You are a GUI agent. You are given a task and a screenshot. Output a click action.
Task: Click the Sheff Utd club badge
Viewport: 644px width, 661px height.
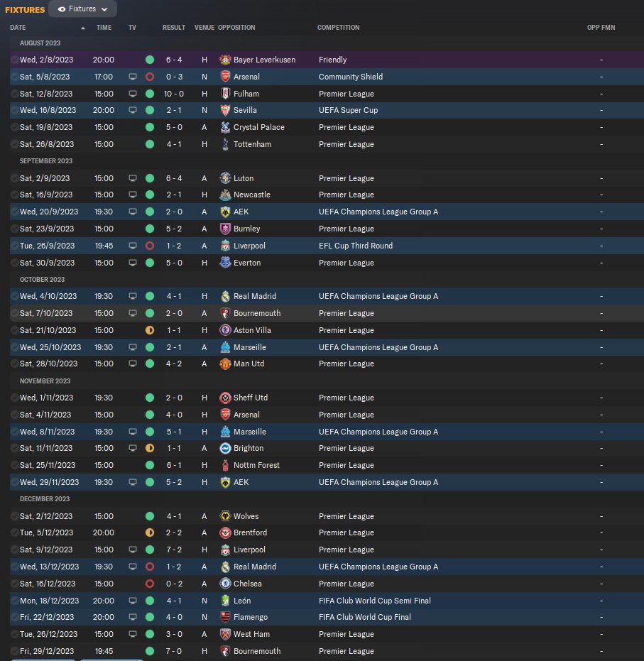point(226,398)
